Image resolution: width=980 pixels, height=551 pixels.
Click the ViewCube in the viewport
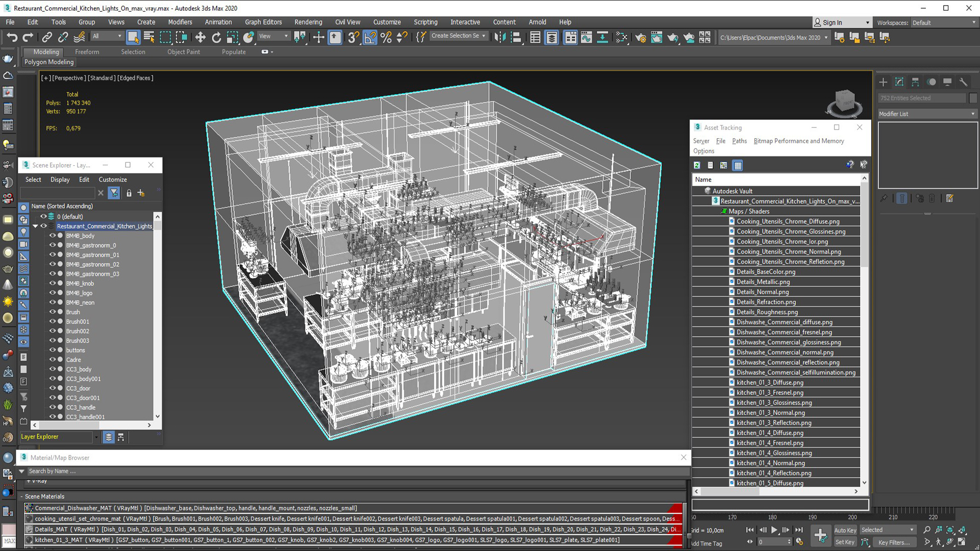coord(845,103)
